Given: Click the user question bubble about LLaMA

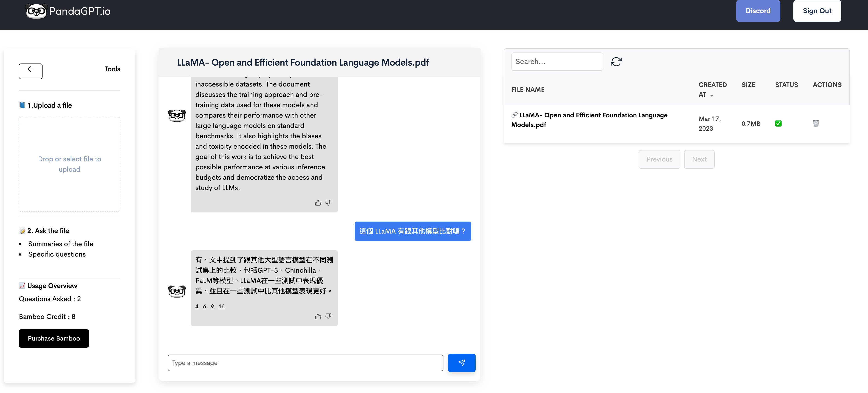Looking at the screenshot, I should click(412, 231).
